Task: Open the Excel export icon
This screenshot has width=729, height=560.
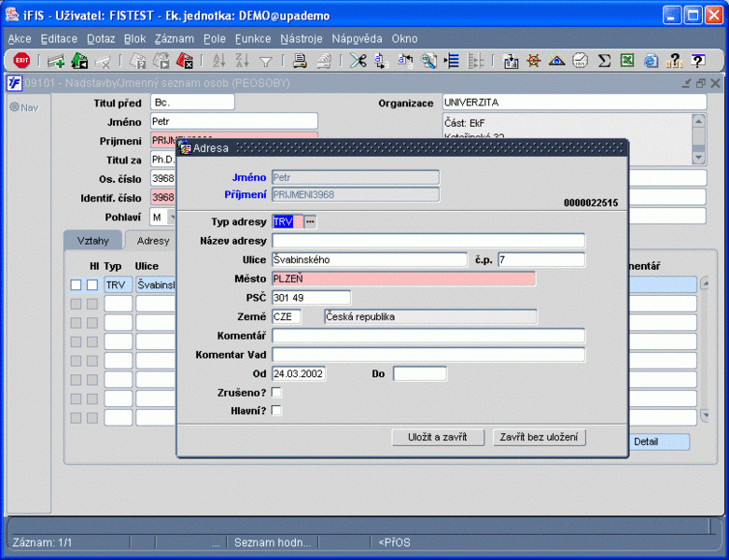Action: tap(627, 61)
